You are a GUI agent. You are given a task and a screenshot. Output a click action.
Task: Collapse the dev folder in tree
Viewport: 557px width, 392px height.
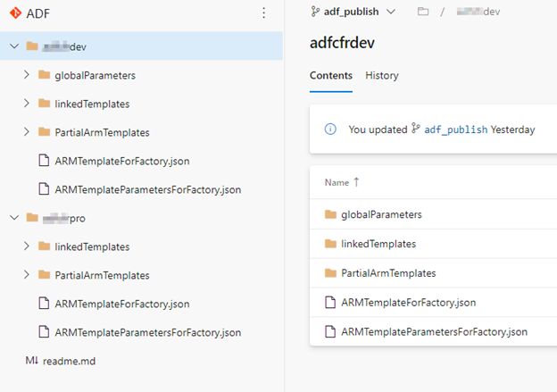point(12,46)
